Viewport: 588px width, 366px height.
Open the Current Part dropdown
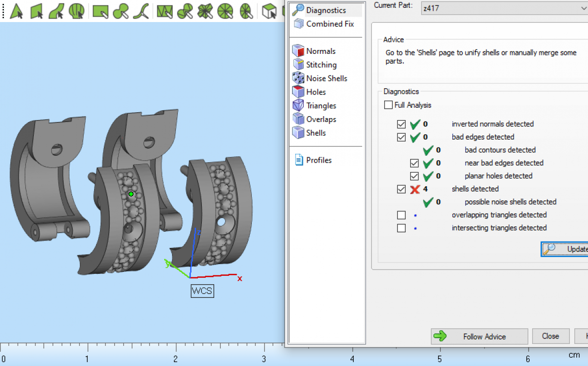point(504,8)
